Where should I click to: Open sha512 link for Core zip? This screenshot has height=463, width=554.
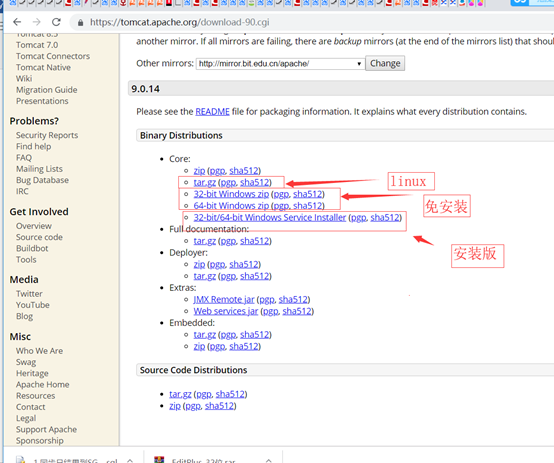244,171
